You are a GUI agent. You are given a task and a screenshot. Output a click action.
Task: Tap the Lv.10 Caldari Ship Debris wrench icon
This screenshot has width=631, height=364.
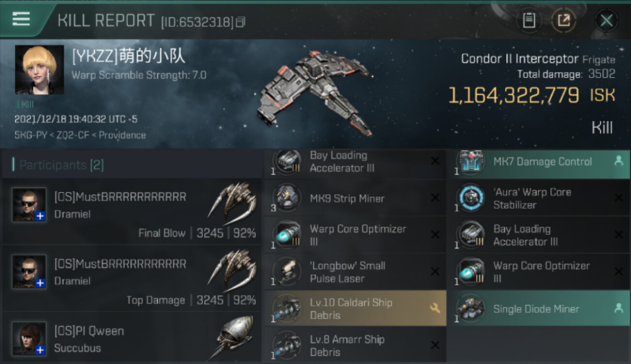click(x=434, y=308)
